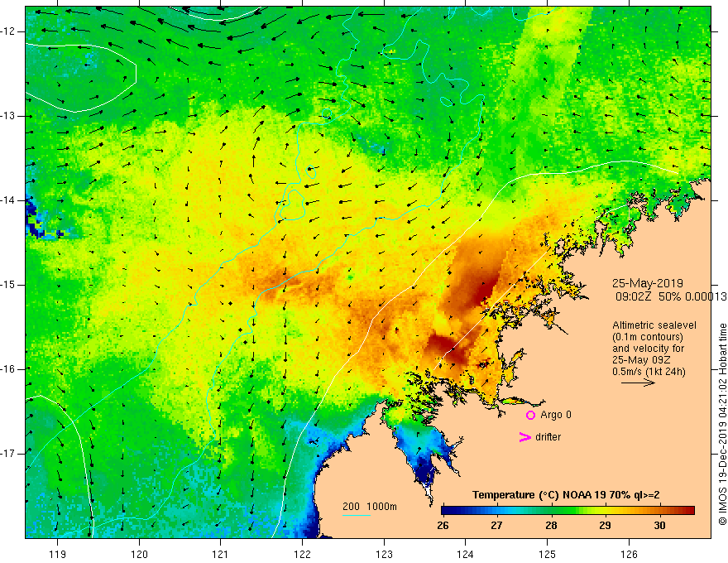Click the color bar value 28
The image size is (728, 563).
click(551, 526)
